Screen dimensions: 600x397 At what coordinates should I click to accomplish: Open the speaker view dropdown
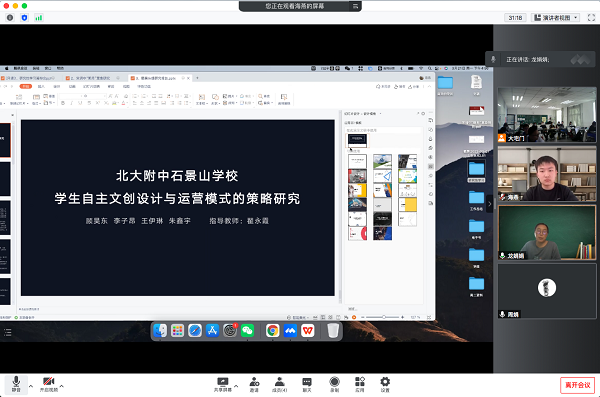point(556,18)
